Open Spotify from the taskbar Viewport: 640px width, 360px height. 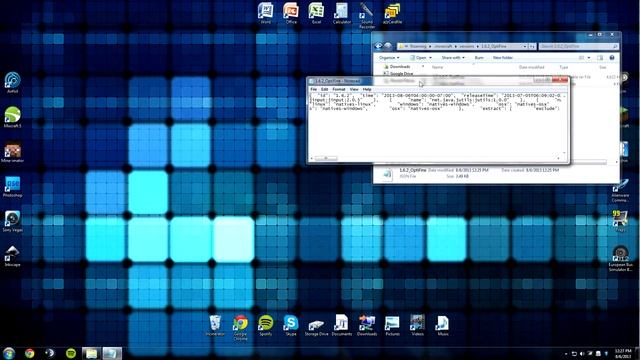(71, 353)
